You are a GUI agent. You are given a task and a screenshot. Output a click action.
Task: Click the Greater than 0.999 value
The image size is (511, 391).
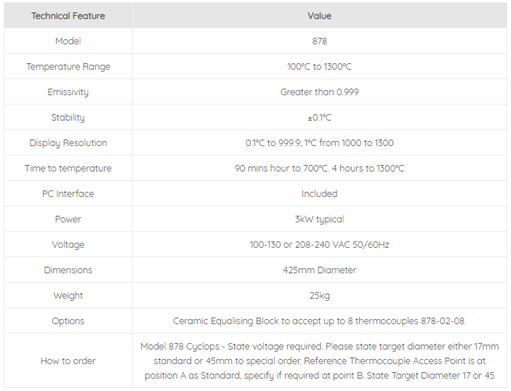tap(319, 92)
